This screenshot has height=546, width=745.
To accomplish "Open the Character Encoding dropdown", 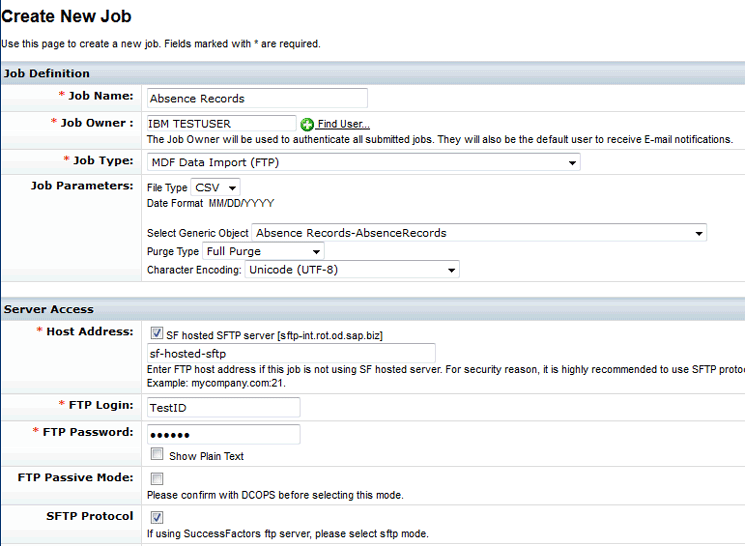I will click(x=352, y=269).
